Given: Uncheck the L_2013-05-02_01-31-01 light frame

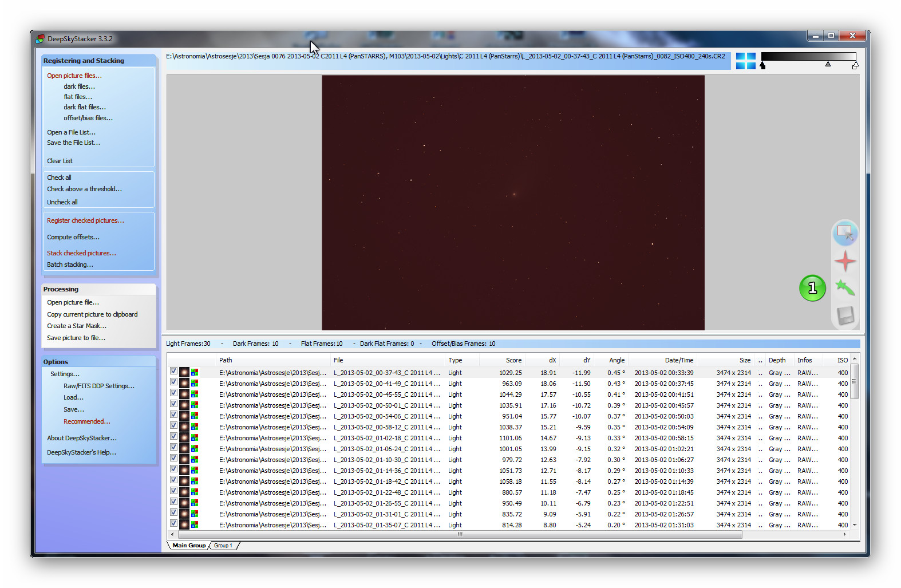Looking at the screenshot, I should [x=173, y=512].
